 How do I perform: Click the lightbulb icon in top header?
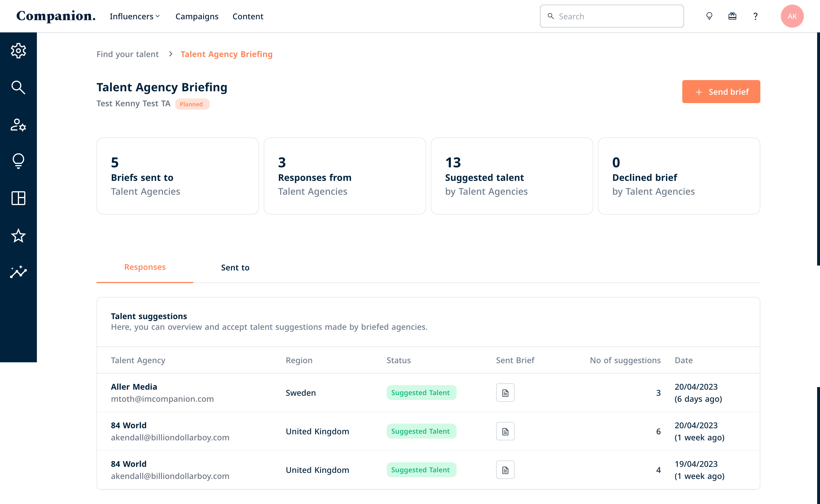click(x=709, y=16)
